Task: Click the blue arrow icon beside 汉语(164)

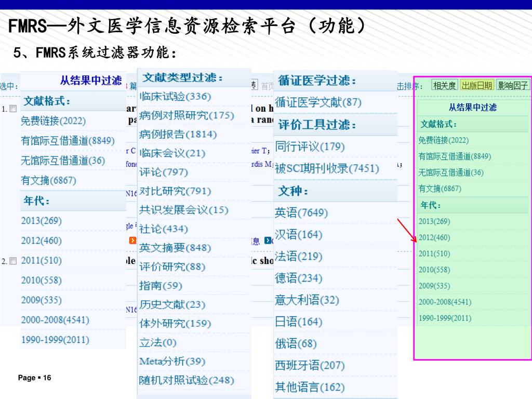Action: click(268, 241)
